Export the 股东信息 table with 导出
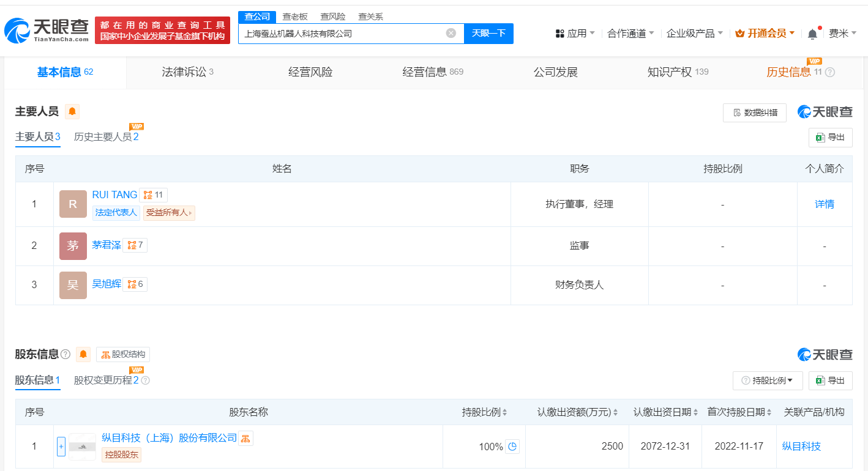This screenshot has width=868, height=471. (x=831, y=380)
